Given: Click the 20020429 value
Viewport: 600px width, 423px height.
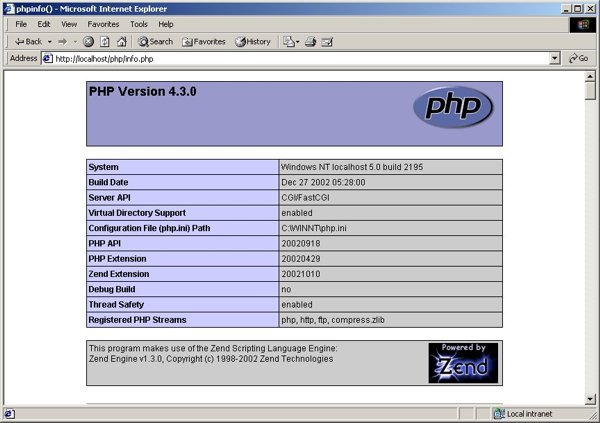Looking at the screenshot, I should (301, 259).
